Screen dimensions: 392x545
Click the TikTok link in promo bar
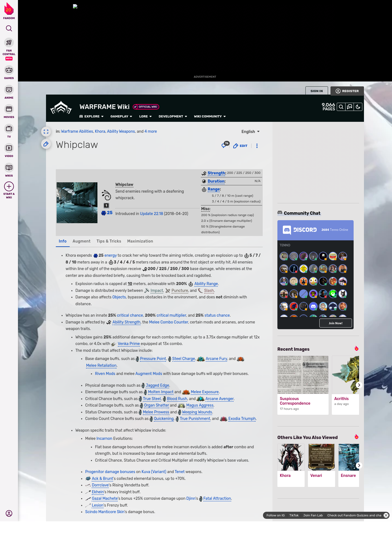click(294, 515)
